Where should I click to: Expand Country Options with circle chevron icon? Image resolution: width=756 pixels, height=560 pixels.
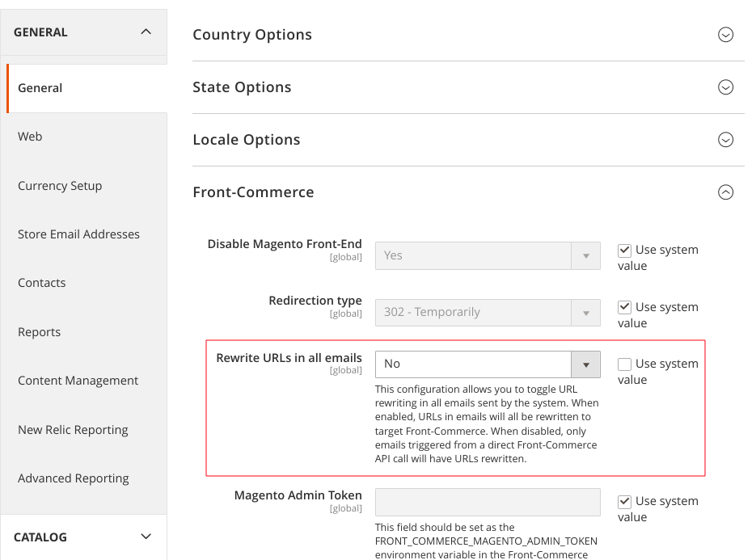pyautogui.click(x=725, y=35)
